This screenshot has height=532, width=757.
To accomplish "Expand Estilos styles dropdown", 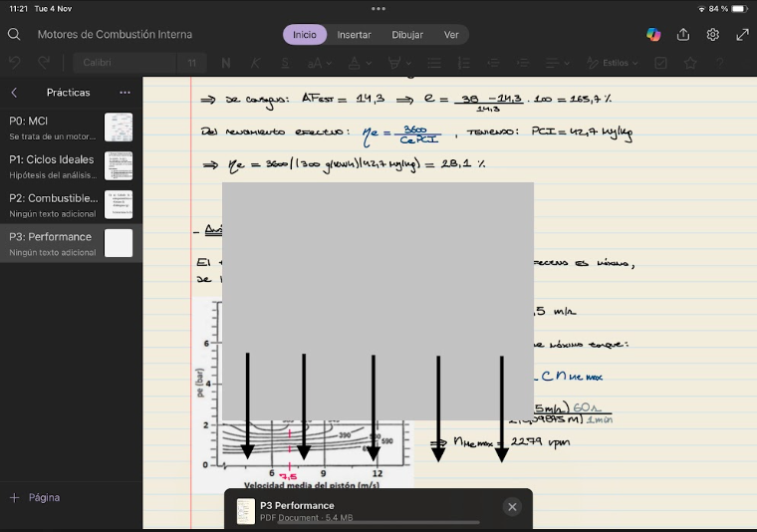I will click(613, 63).
